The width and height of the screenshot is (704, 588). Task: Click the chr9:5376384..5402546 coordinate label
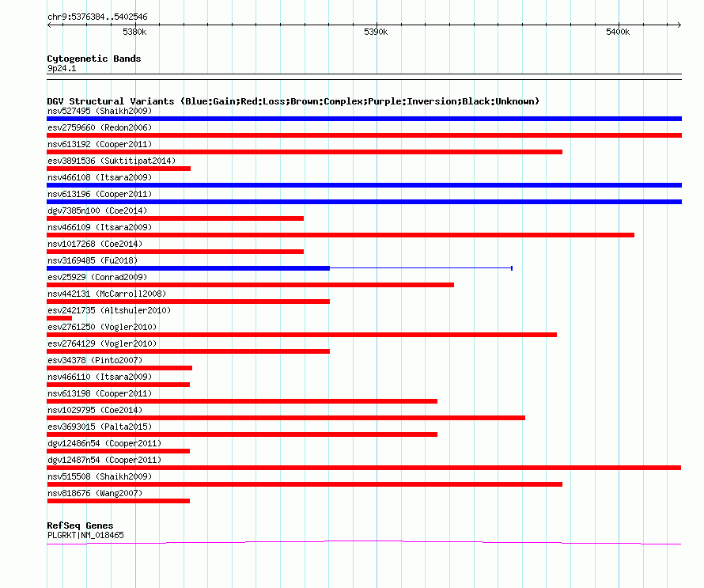click(97, 17)
